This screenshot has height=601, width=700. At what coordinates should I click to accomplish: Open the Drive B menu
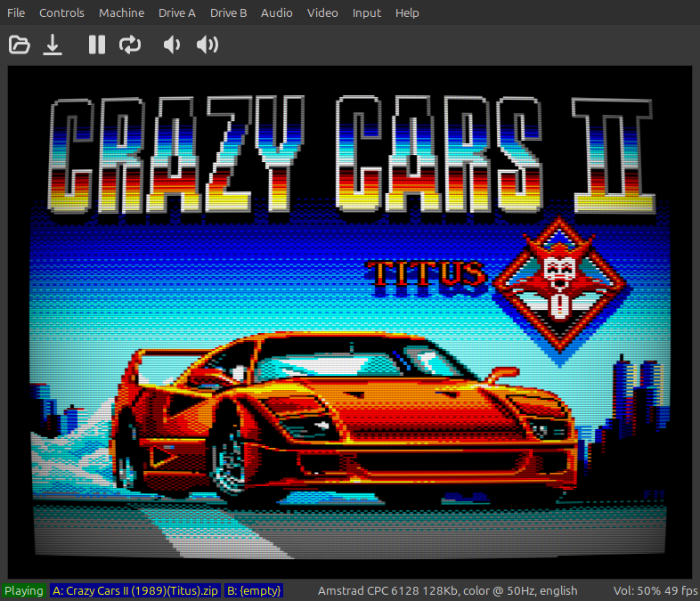click(x=228, y=13)
